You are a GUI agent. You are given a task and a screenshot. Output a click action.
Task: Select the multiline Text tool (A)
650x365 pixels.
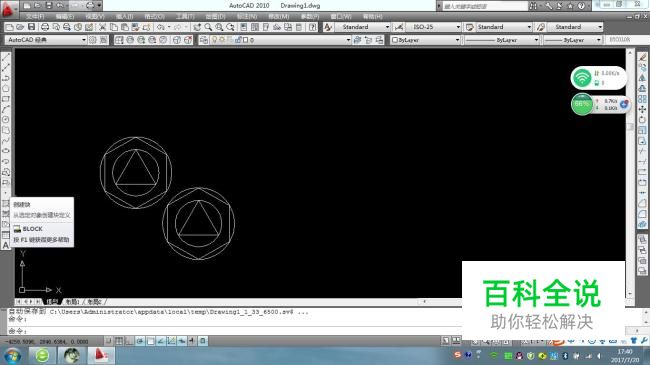pos(6,245)
